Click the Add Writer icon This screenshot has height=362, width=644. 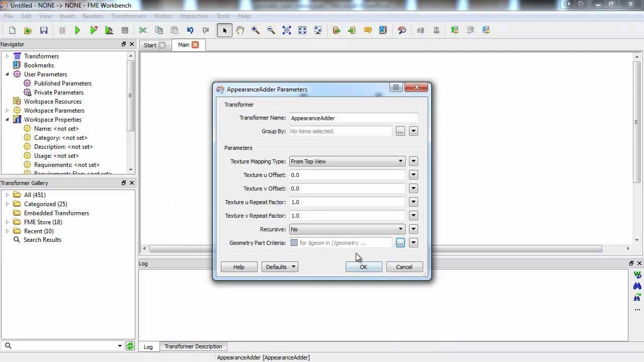click(352, 30)
